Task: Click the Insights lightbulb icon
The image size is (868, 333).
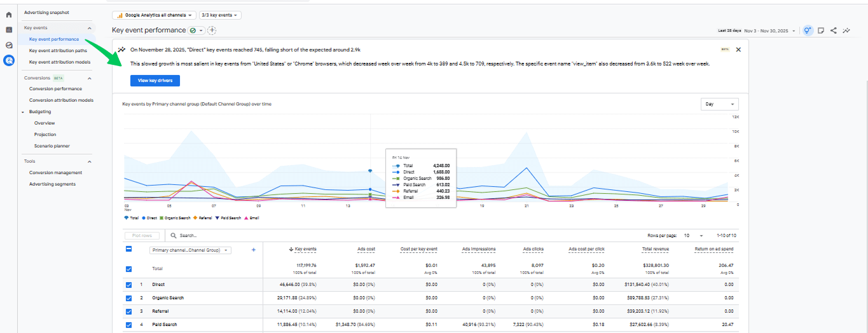Action: coord(808,31)
